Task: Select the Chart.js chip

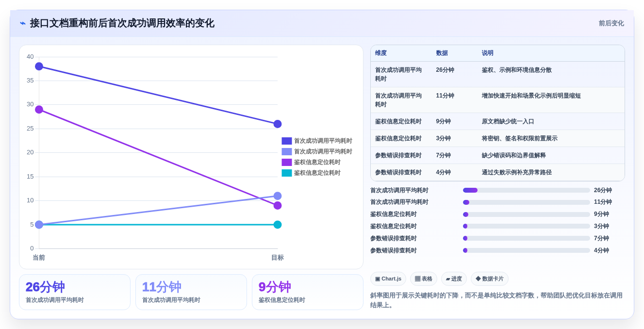Action: coord(388,279)
